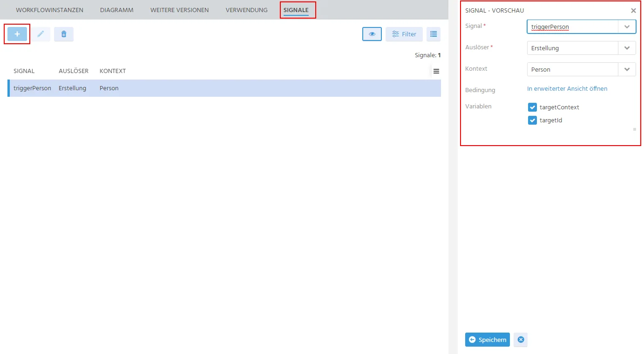The image size is (644, 354).
Task: Close the Signal - Vorschau panel
Action: pyautogui.click(x=633, y=10)
